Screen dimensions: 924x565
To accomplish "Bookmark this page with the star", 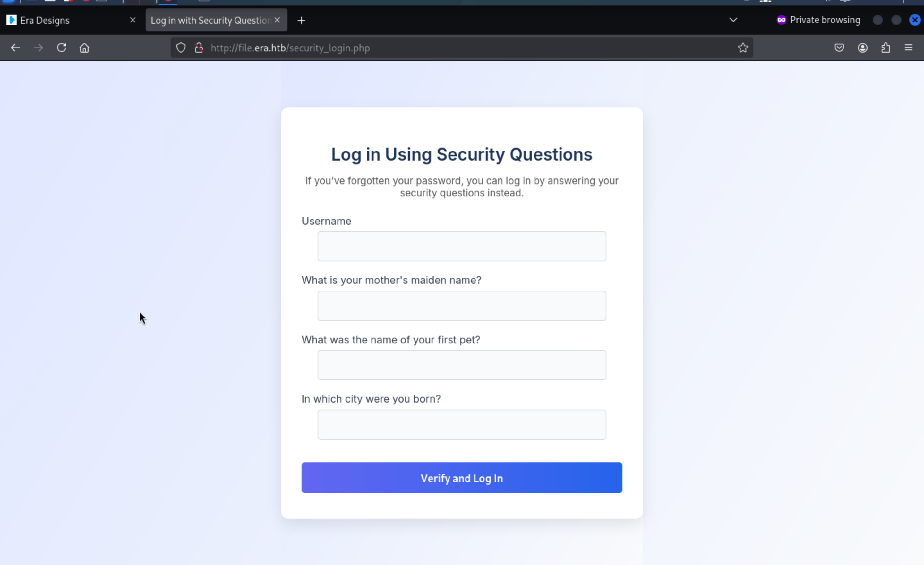I will click(742, 48).
